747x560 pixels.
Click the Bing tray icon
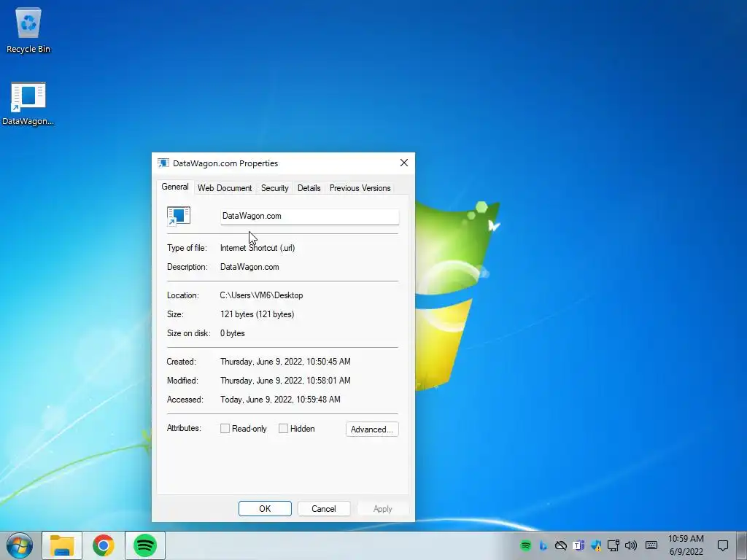(543, 545)
